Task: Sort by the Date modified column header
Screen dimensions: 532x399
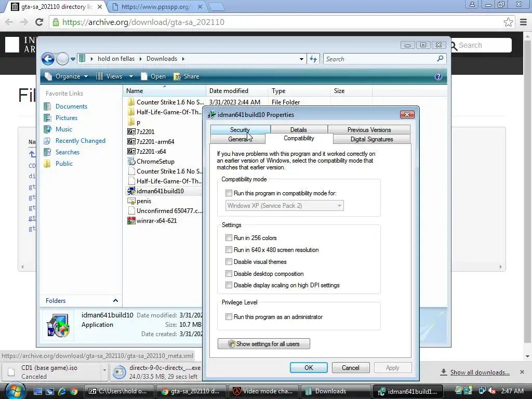Action: (x=237, y=90)
